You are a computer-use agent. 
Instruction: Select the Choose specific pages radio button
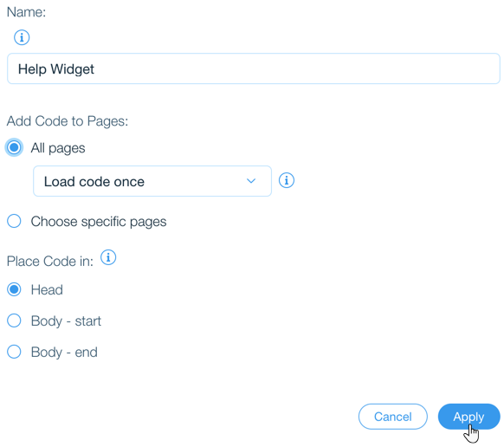(14, 221)
